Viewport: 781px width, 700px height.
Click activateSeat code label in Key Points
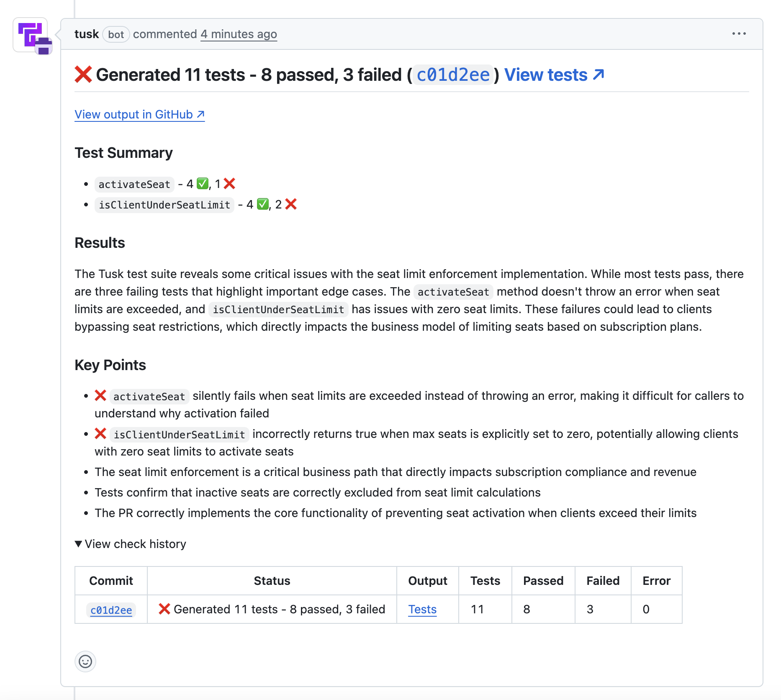149,396
